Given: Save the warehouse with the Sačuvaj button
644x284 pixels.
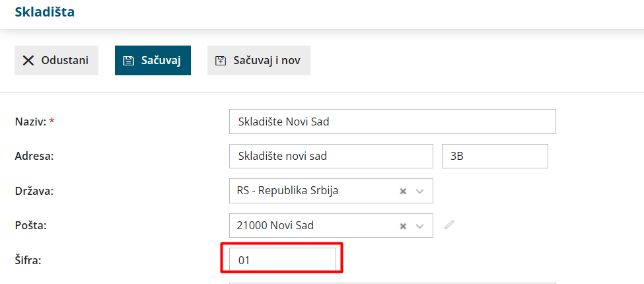Looking at the screenshot, I should coord(153,61).
